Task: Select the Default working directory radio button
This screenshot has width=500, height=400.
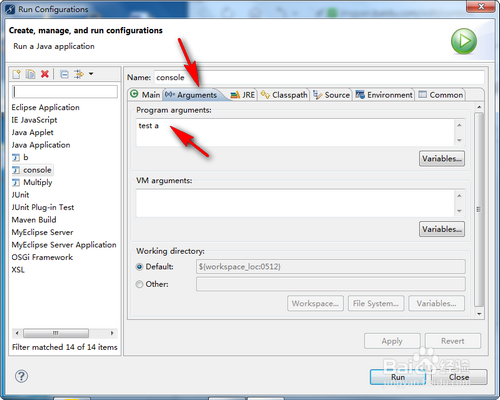Action: click(139, 267)
